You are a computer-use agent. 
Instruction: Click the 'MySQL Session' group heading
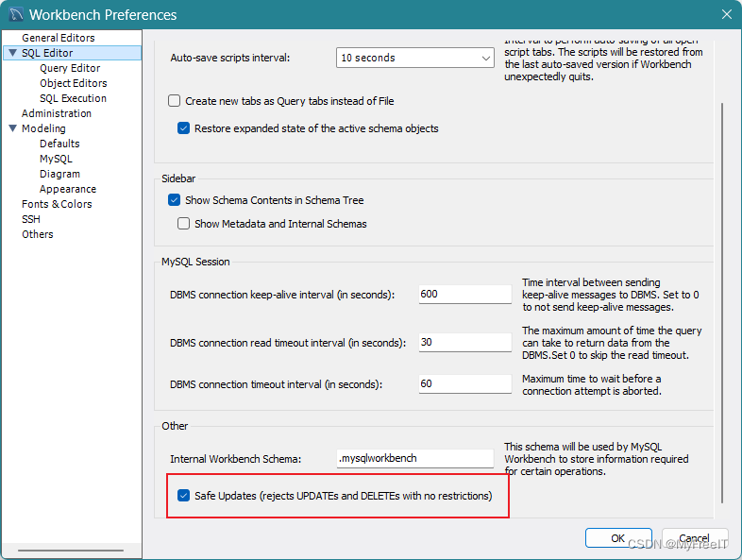click(x=195, y=262)
